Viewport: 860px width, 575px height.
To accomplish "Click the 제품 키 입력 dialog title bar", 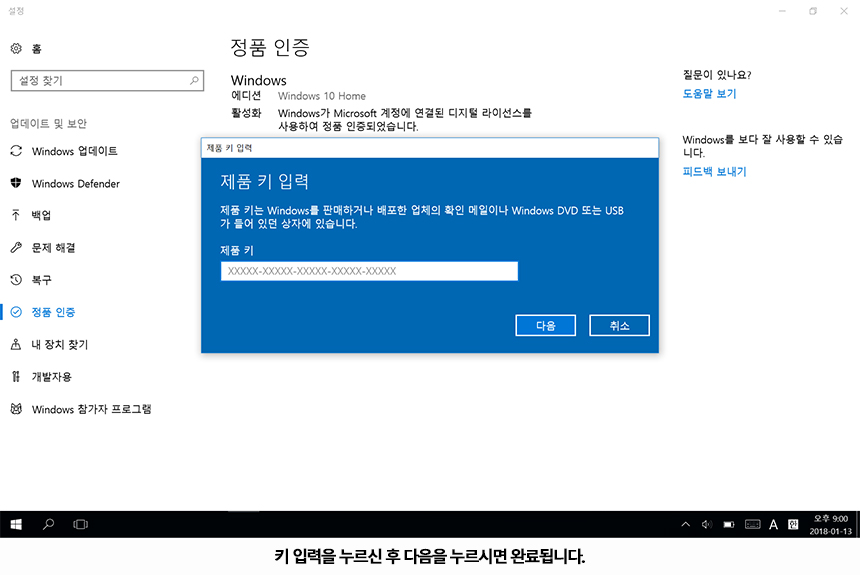I will pyautogui.click(x=430, y=148).
